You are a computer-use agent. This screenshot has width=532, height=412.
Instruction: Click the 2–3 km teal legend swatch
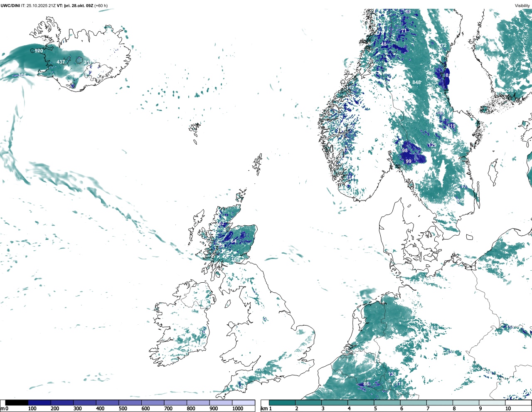[308, 402]
